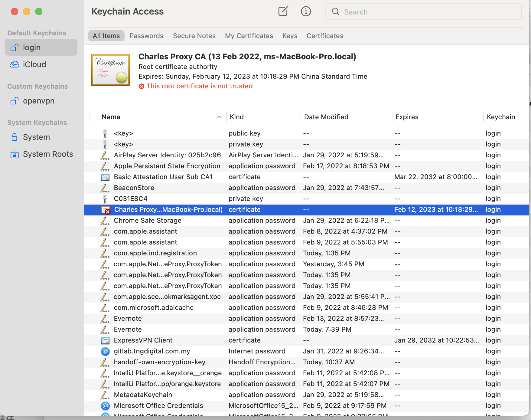This screenshot has height=420, width=531.
Task: Click the MetadataKeychain password icon
Action: pyautogui.click(x=105, y=395)
